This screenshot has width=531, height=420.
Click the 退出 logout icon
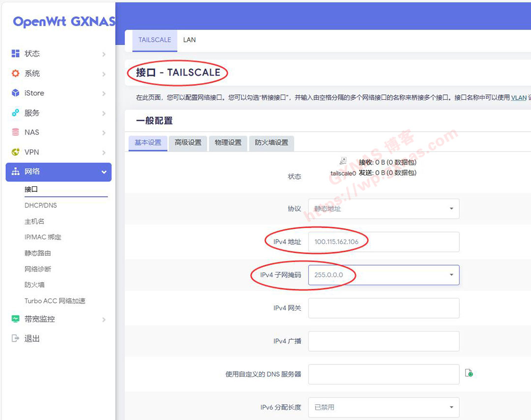click(15, 339)
